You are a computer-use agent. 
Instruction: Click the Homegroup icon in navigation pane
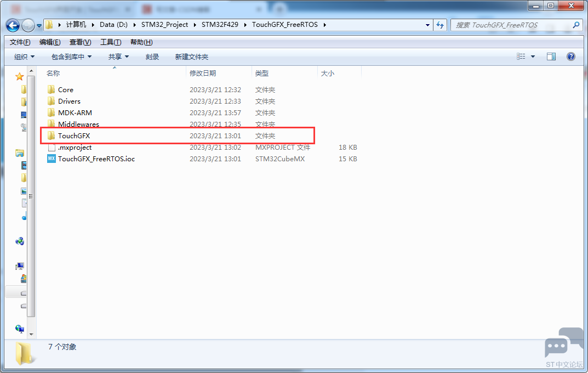tap(20, 241)
